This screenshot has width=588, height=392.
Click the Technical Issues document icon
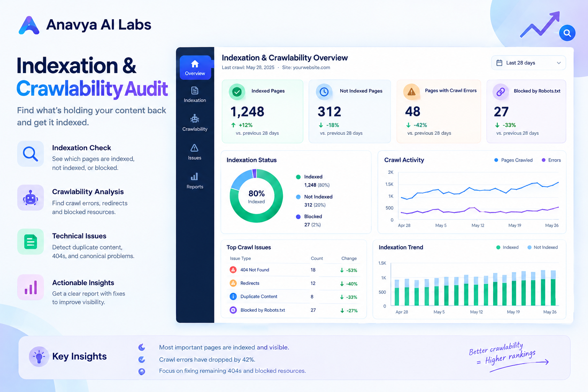[31, 242]
